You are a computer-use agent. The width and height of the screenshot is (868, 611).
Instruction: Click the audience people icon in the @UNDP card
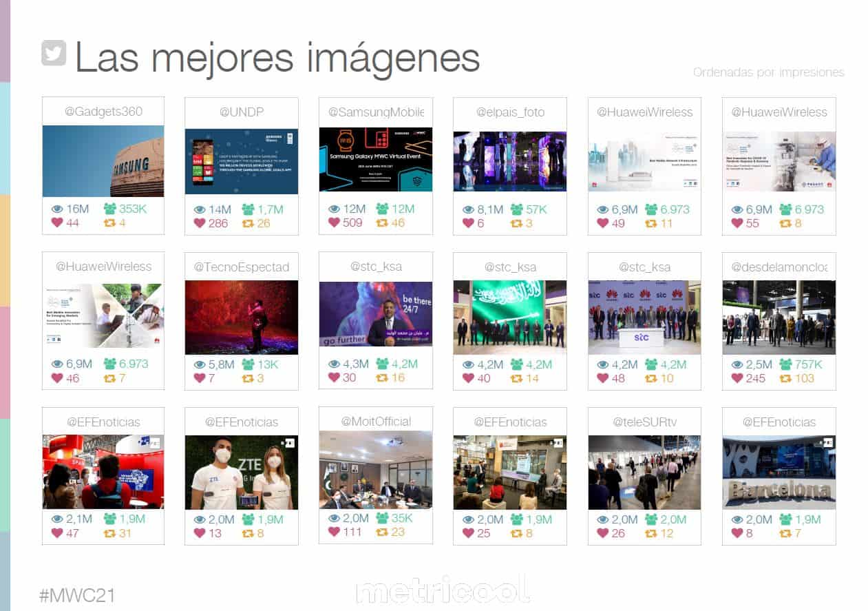pyautogui.click(x=249, y=209)
